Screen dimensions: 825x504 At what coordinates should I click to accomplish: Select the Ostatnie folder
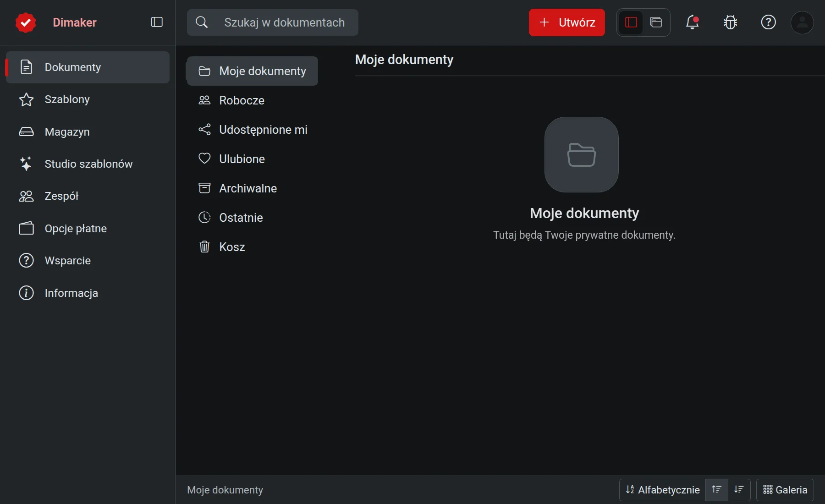click(253, 218)
